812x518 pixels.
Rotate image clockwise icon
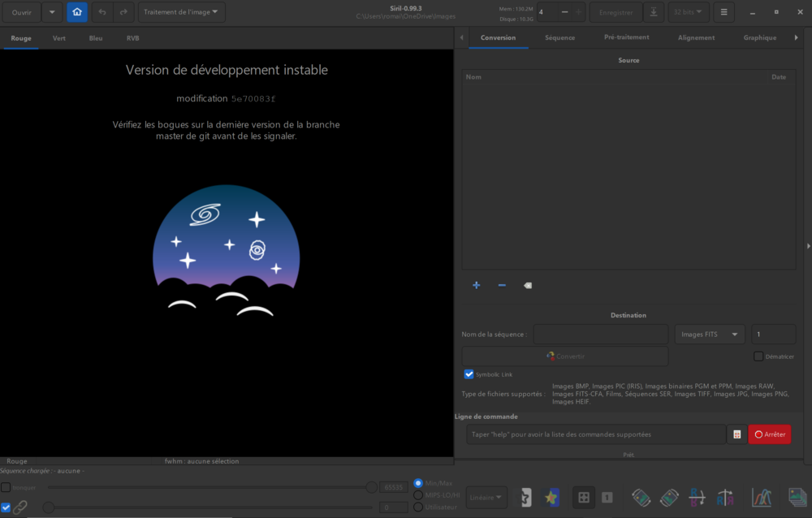(x=669, y=497)
